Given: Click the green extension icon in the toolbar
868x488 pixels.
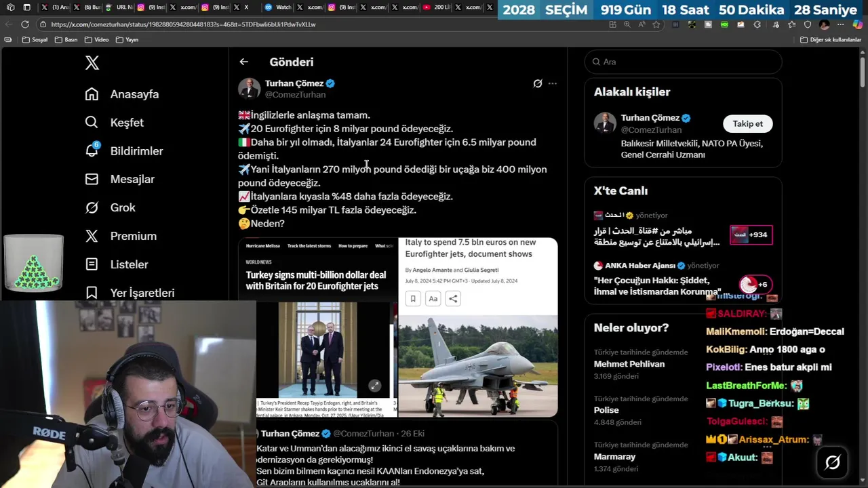Looking at the screenshot, I should click(x=724, y=24).
